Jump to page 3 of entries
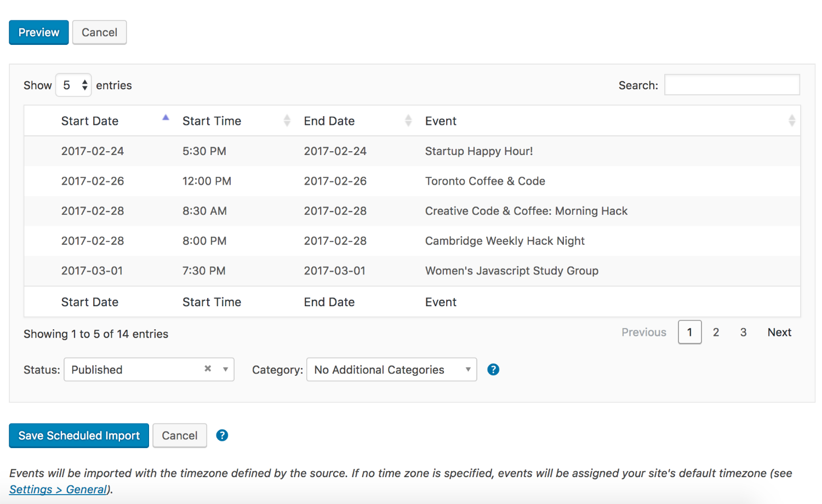The image size is (822, 504). pyautogui.click(x=743, y=332)
